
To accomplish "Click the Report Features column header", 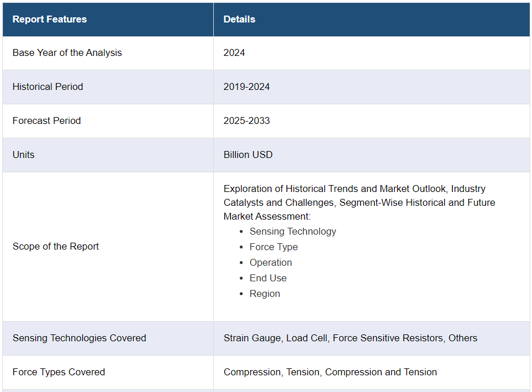I will point(50,20).
